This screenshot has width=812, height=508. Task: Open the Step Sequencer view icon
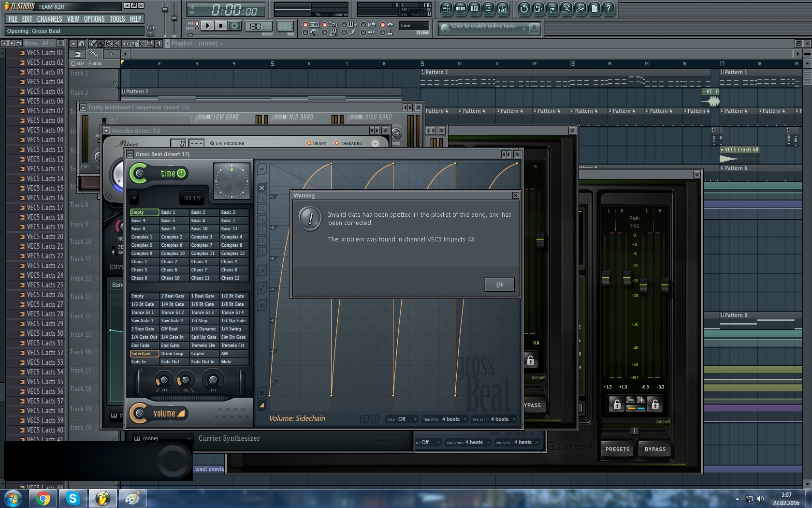click(x=460, y=8)
